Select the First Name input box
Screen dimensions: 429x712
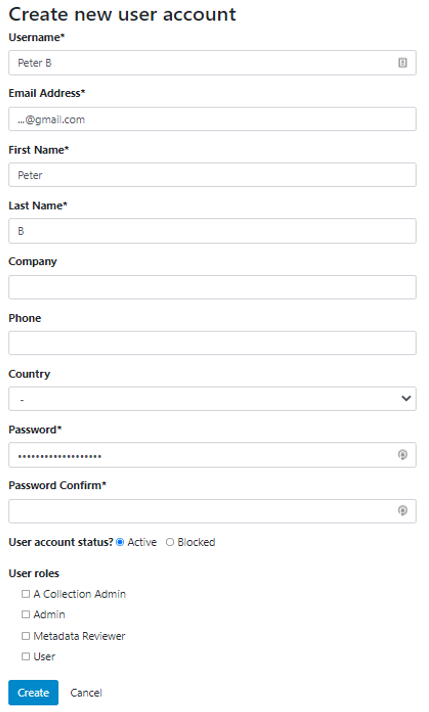point(212,175)
